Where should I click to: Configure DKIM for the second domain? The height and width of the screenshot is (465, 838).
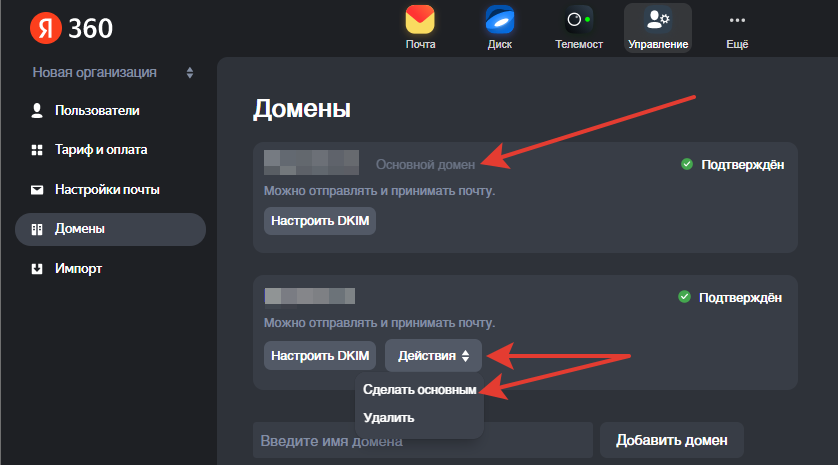pyautogui.click(x=320, y=355)
